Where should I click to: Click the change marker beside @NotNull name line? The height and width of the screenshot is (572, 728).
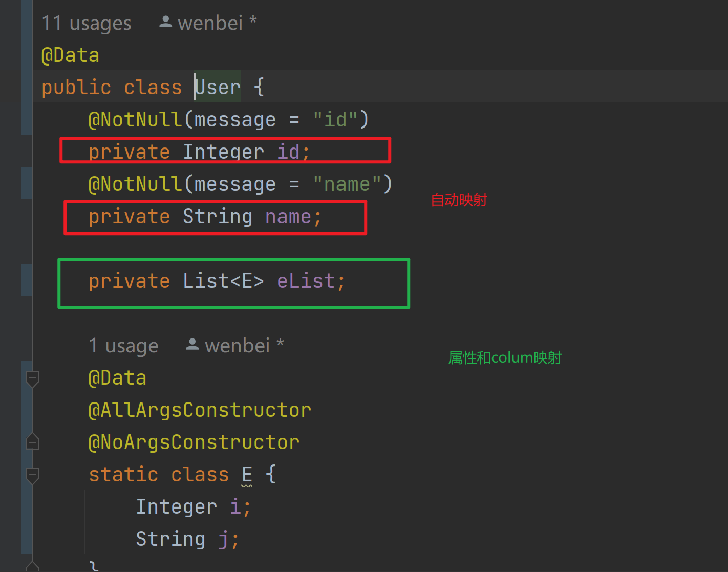26,183
